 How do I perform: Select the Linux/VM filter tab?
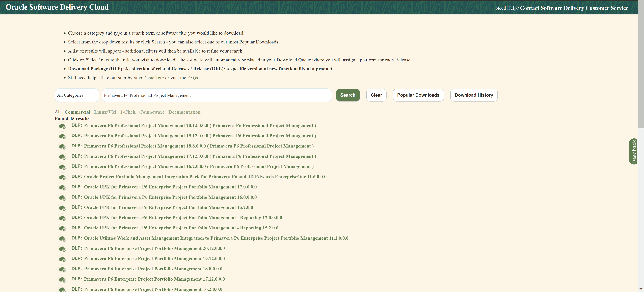(105, 112)
